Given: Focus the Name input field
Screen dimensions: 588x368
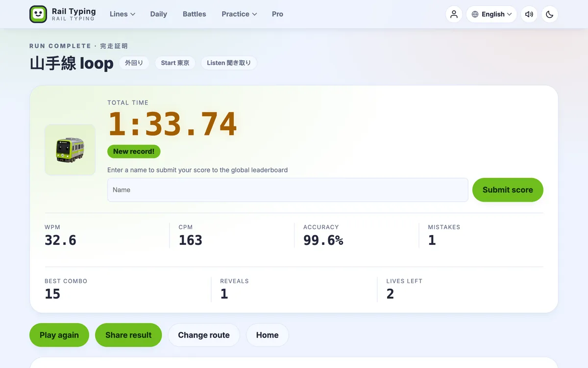Looking at the screenshot, I should pos(288,190).
